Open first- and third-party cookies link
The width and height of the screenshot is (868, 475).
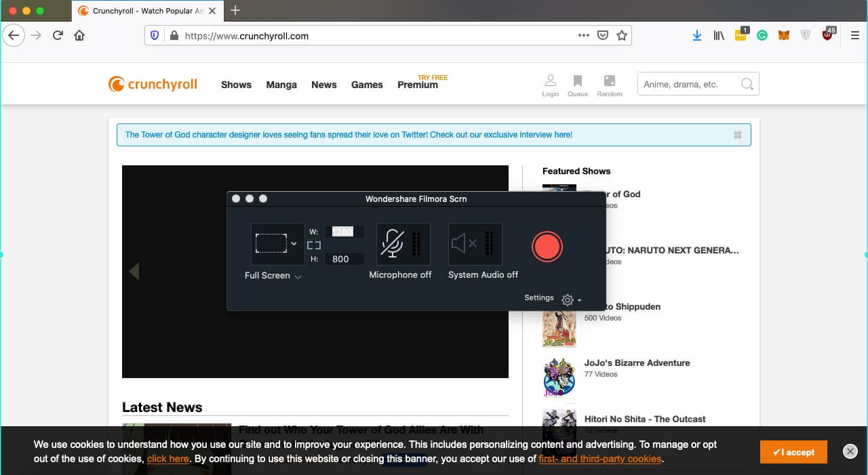(600, 459)
